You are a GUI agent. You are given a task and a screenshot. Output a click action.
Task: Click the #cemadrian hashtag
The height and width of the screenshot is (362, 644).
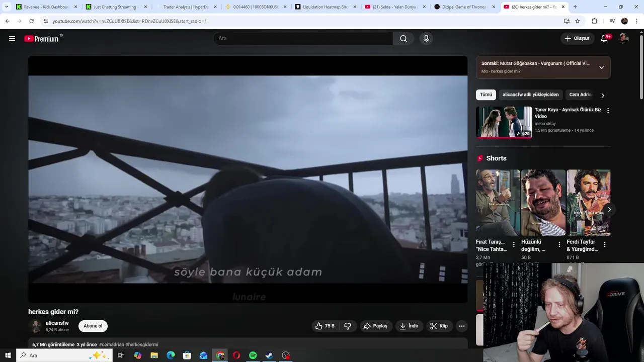[x=111, y=344]
